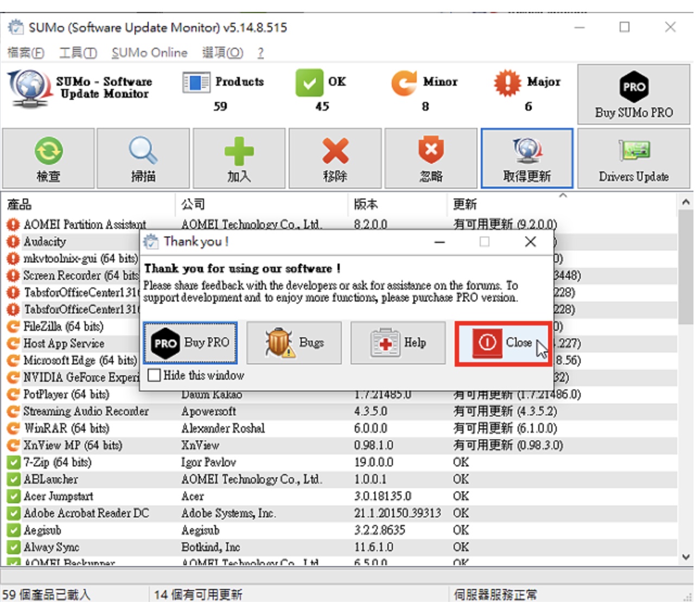Remove item with the 移除 red X button
The width and height of the screenshot is (700, 602).
335,158
